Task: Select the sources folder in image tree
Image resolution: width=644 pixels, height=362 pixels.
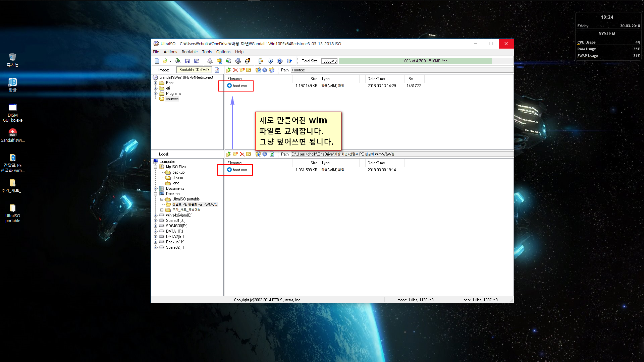Action: click(172, 99)
